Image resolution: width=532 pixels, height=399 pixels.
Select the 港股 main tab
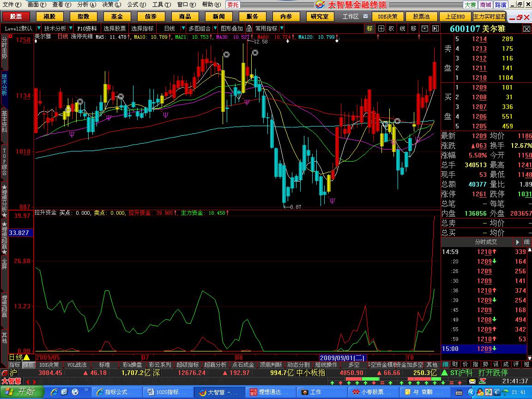tap(49, 16)
